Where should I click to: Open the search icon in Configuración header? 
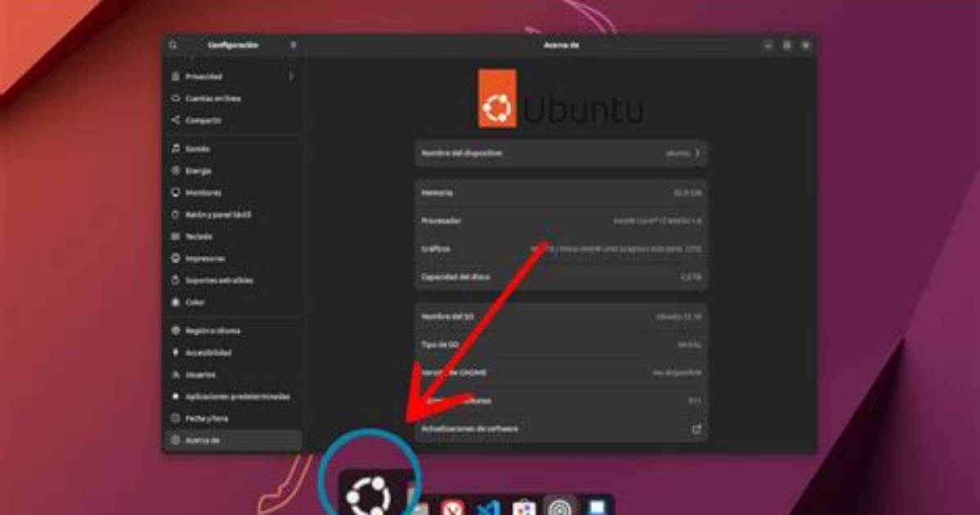tap(173, 45)
